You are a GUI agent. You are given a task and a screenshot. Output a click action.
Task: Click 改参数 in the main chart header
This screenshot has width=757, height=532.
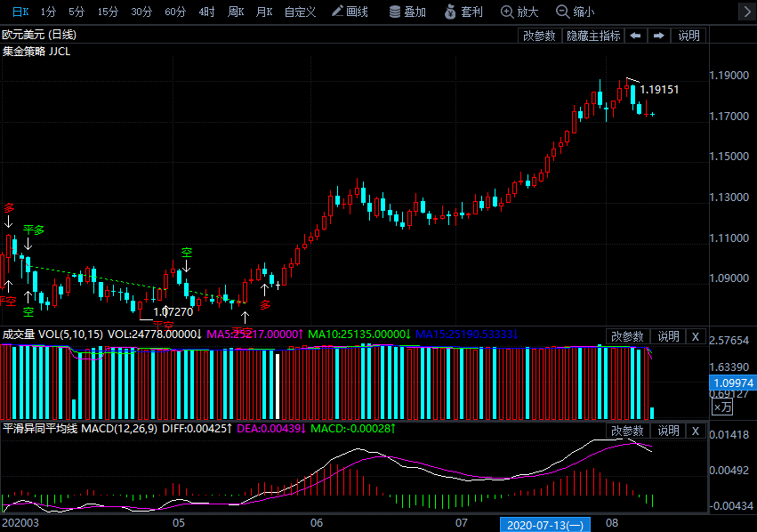click(539, 36)
